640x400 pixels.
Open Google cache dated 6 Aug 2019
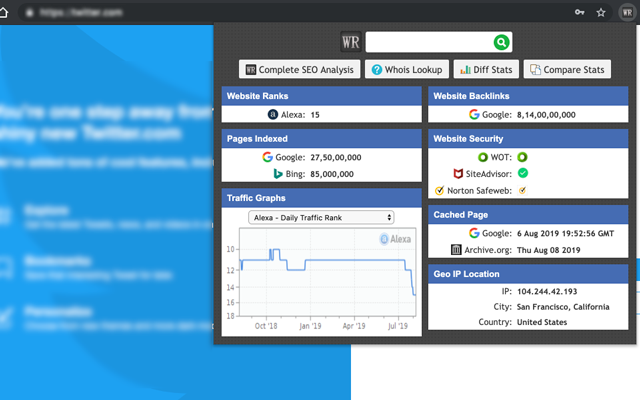(x=565, y=233)
